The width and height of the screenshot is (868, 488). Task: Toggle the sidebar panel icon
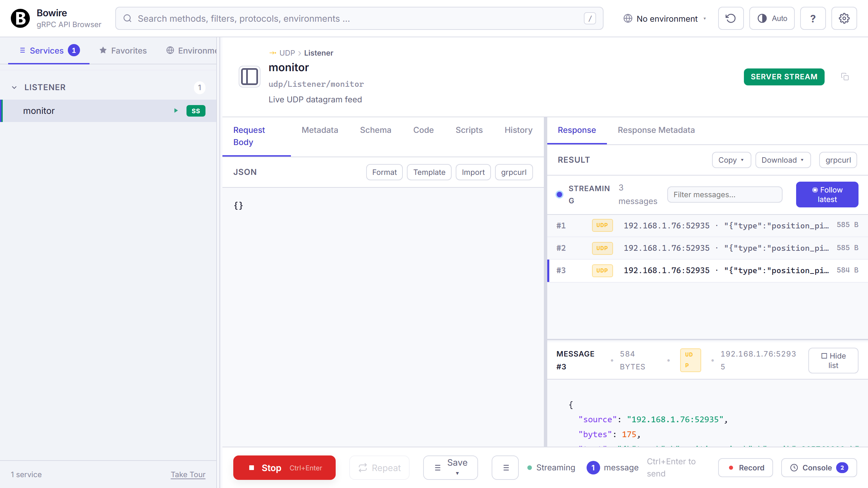pos(249,77)
